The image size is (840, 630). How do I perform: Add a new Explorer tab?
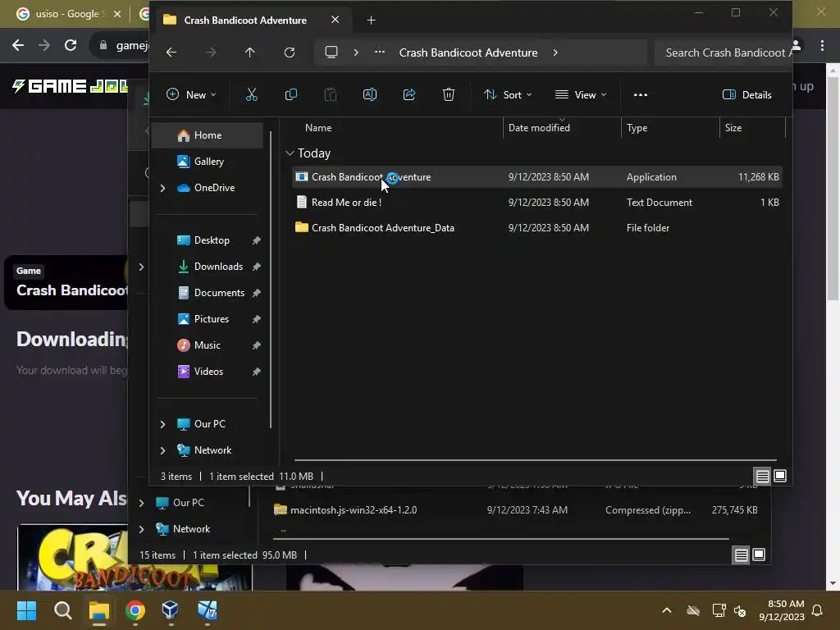[371, 21]
